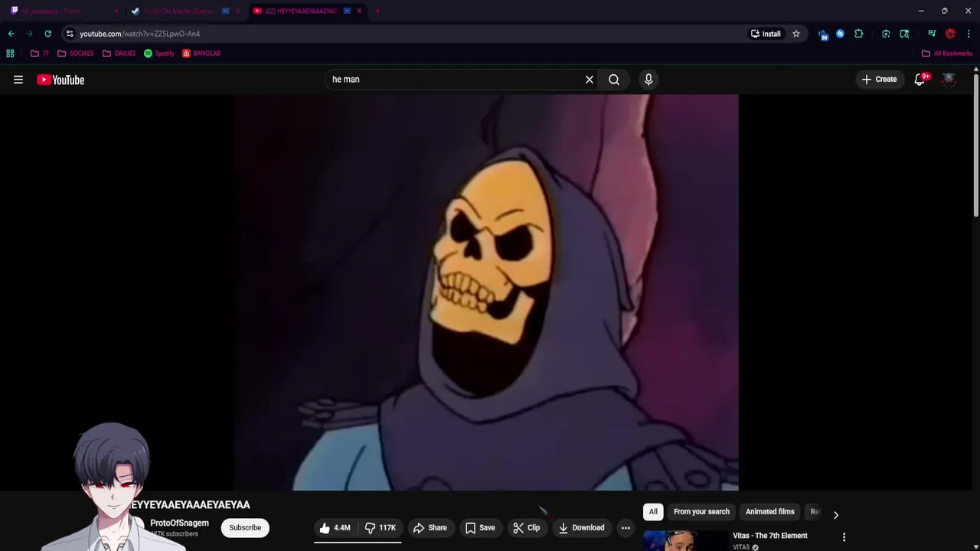Open the media controls music icon
980x551 pixels.
[932, 34]
